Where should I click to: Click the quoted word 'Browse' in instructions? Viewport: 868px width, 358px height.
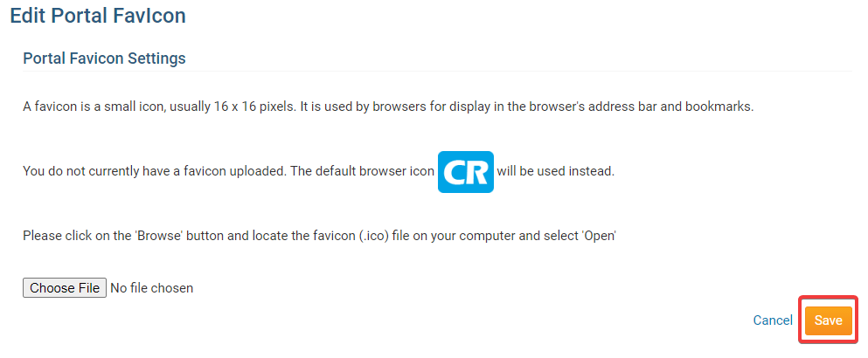pos(160,236)
